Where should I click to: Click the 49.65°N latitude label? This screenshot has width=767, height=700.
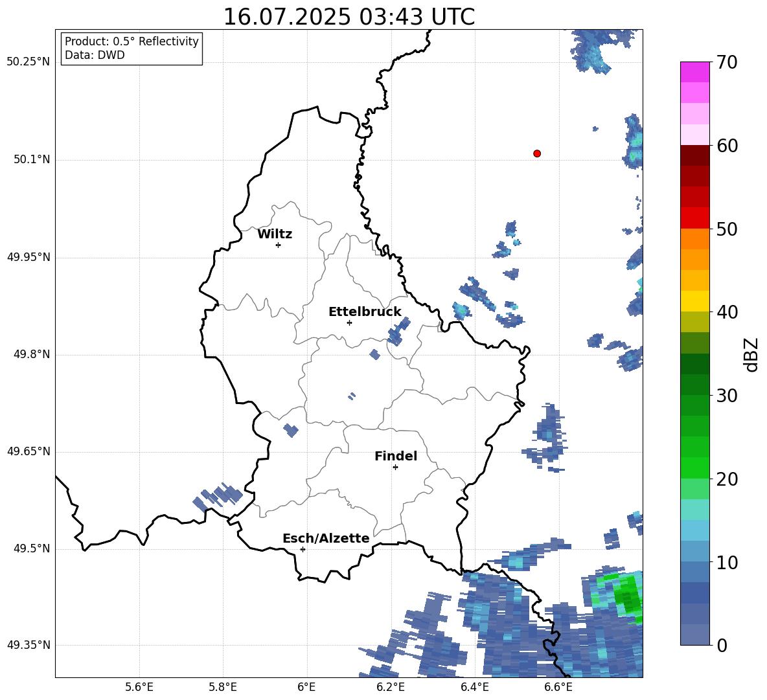point(29,451)
